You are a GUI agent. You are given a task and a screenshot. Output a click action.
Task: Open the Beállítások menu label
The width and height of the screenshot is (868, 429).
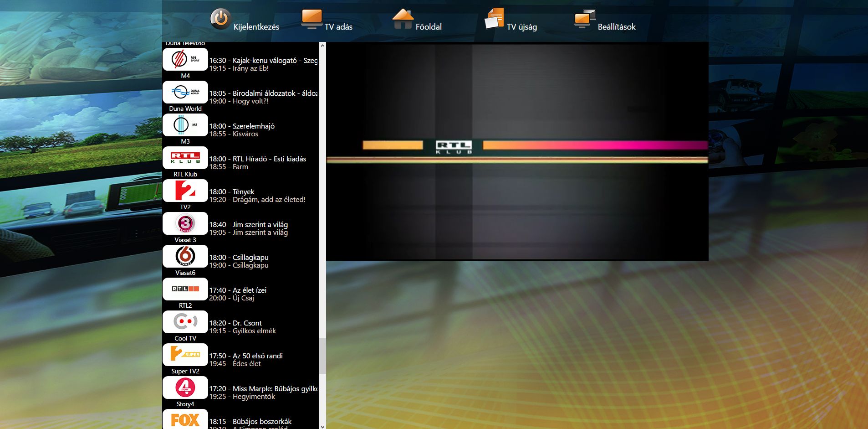pyautogui.click(x=617, y=27)
